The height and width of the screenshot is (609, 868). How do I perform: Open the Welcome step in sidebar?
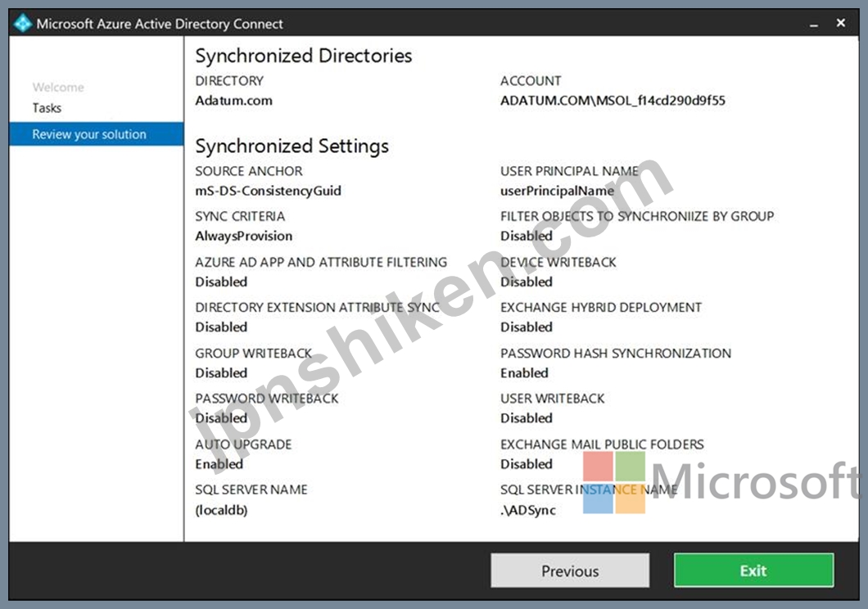pos(58,87)
